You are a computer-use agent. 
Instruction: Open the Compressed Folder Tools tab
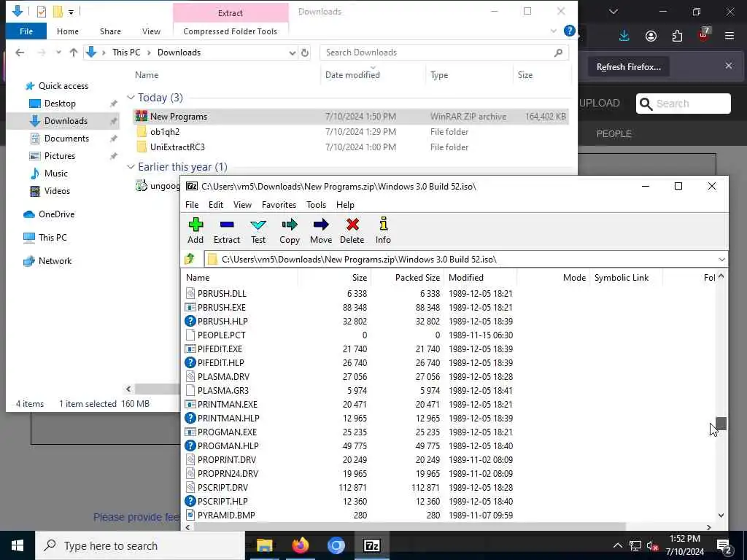(230, 31)
